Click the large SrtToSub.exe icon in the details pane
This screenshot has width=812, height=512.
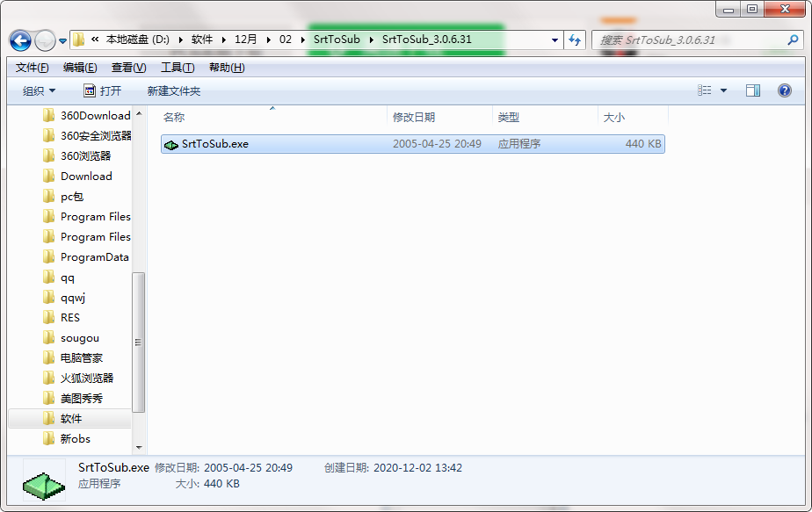pyautogui.click(x=44, y=485)
